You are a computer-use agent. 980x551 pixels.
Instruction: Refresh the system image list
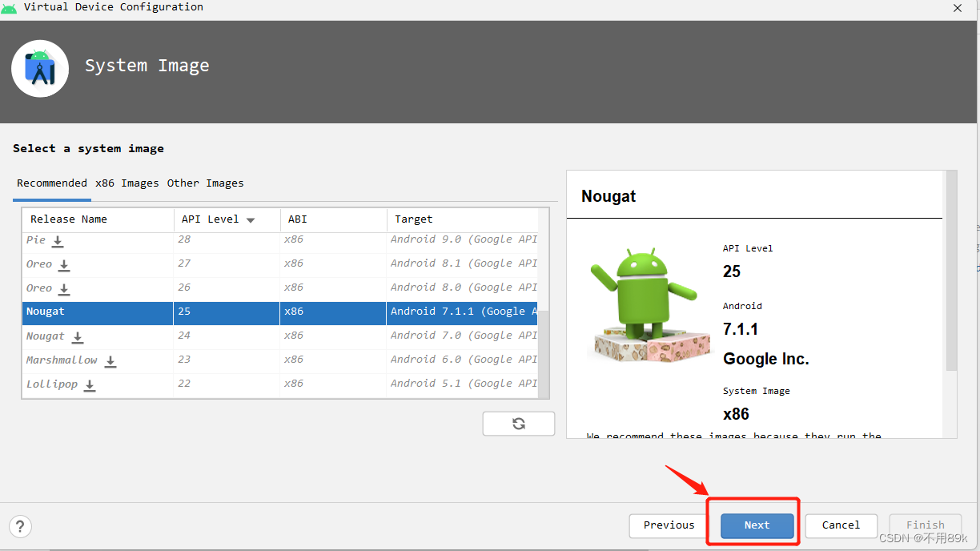click(x=519, y=424)
